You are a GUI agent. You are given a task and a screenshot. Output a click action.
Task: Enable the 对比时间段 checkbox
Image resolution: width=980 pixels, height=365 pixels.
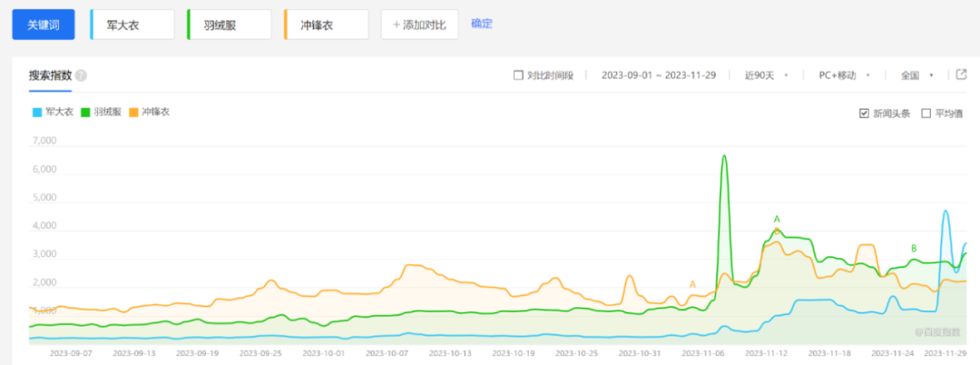518,75
